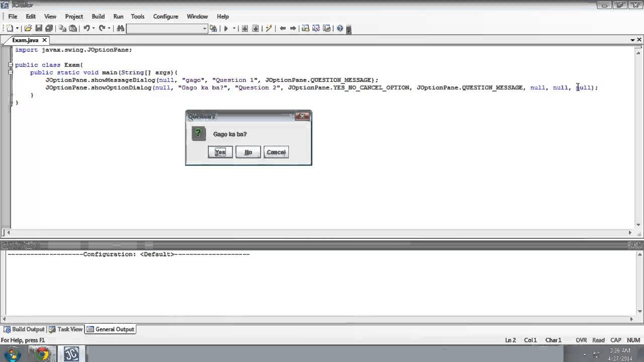644x362 pixels.
Task: Click the navigate Back arrow icon
Action: click(283, 29)
